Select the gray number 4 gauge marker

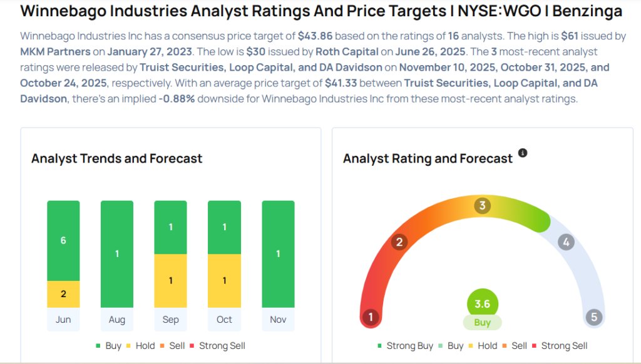[566, 242]
